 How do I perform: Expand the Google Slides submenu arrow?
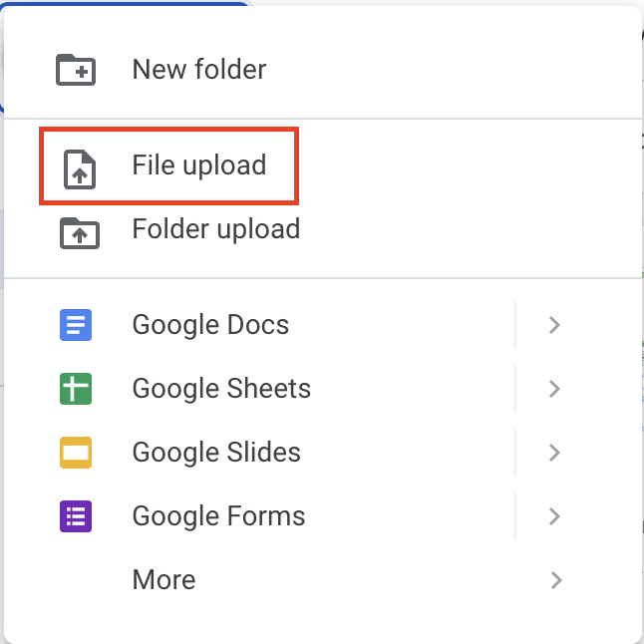pos(554,453)
